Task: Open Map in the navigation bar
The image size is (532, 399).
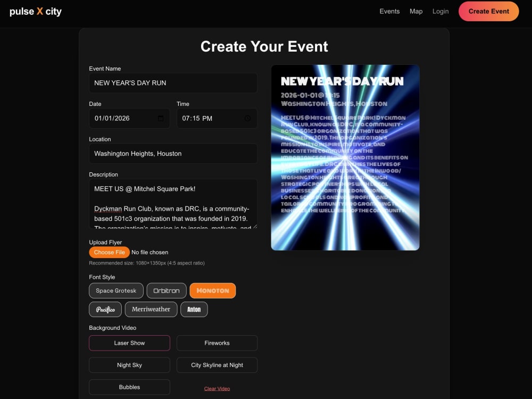Action: [x=416, y=11]
